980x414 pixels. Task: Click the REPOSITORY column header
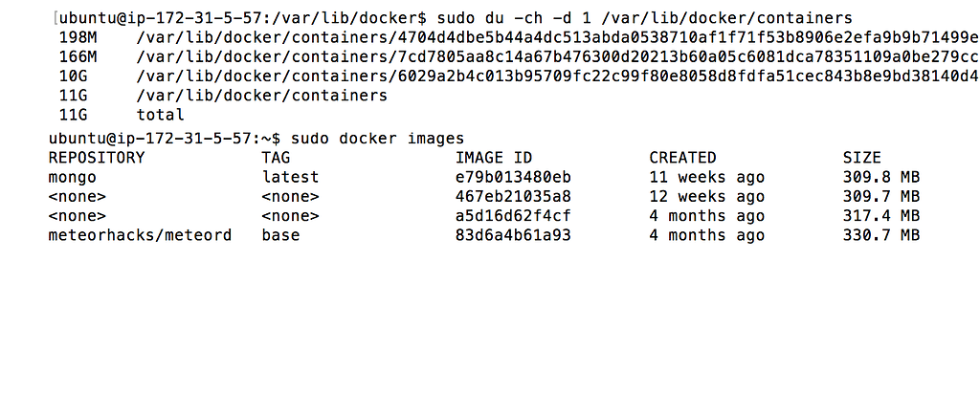(x=97, y=158)
